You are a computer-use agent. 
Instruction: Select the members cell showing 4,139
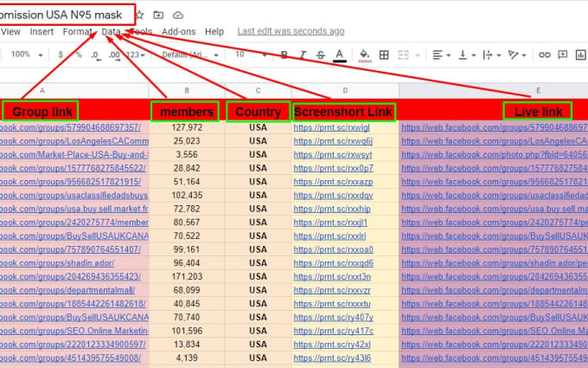[187, 358]
